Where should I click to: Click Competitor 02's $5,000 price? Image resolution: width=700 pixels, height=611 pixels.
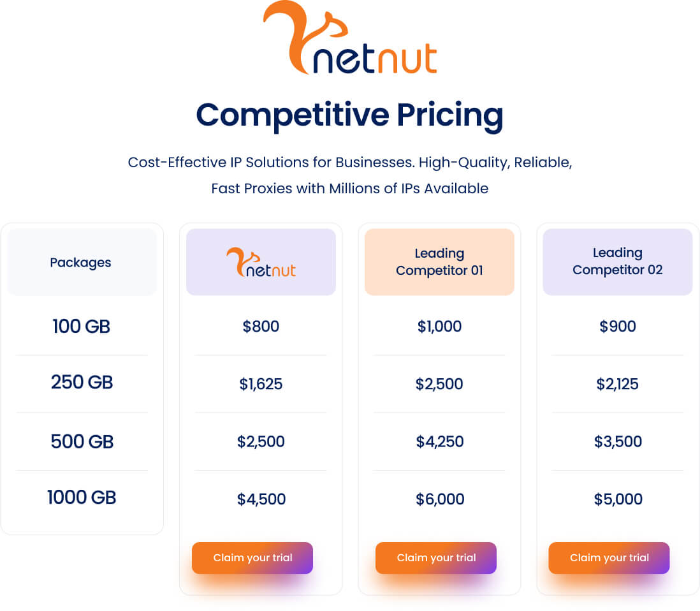pos(617,499)
